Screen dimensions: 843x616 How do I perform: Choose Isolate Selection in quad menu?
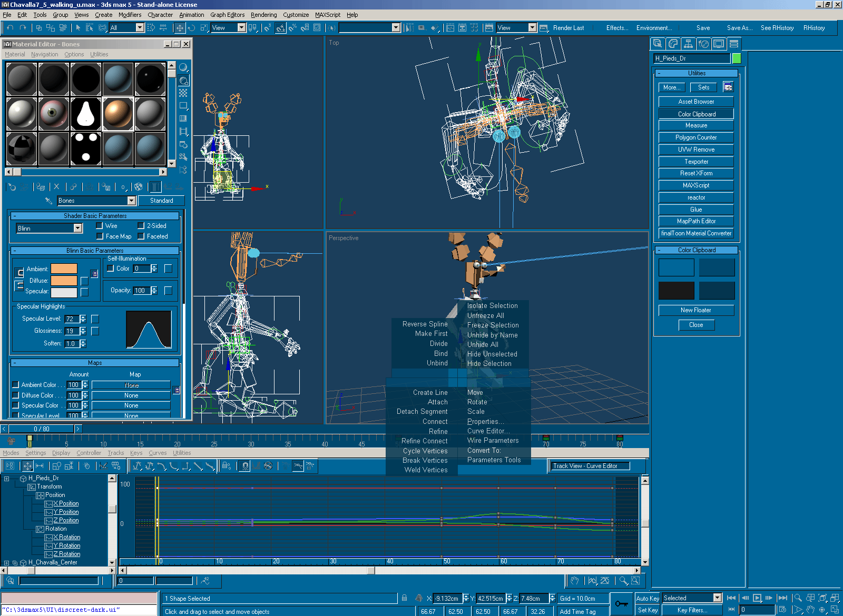(492, 306)
